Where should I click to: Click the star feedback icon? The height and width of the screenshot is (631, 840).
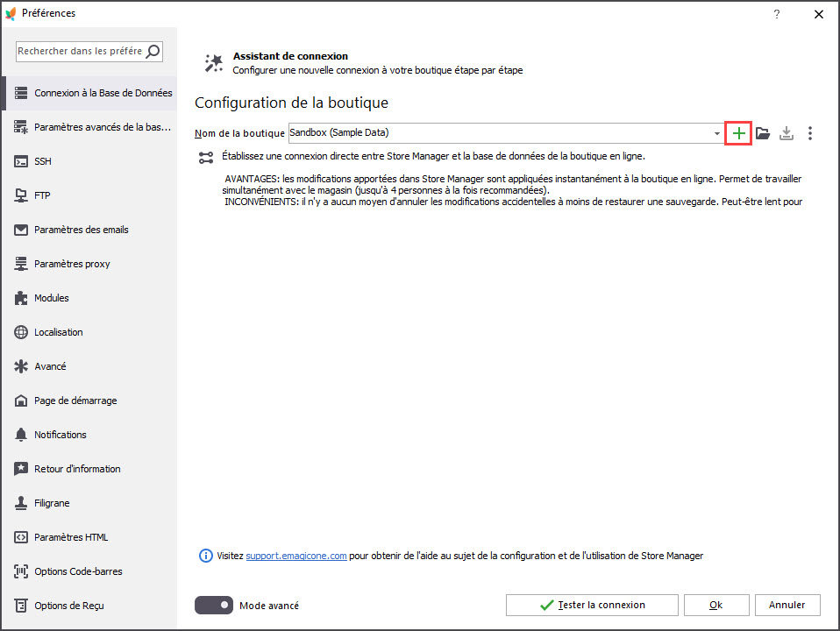point(21,469)
